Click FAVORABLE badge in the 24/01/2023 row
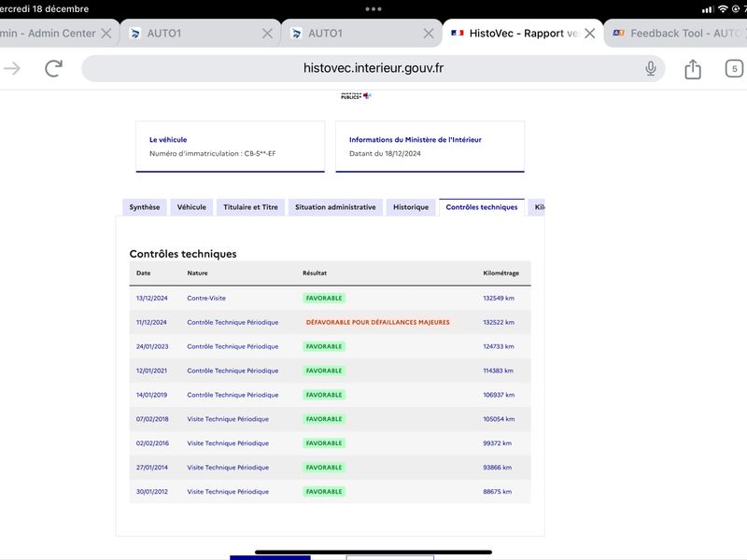Screen dimensions: 747x560 (x=324, y=346)
